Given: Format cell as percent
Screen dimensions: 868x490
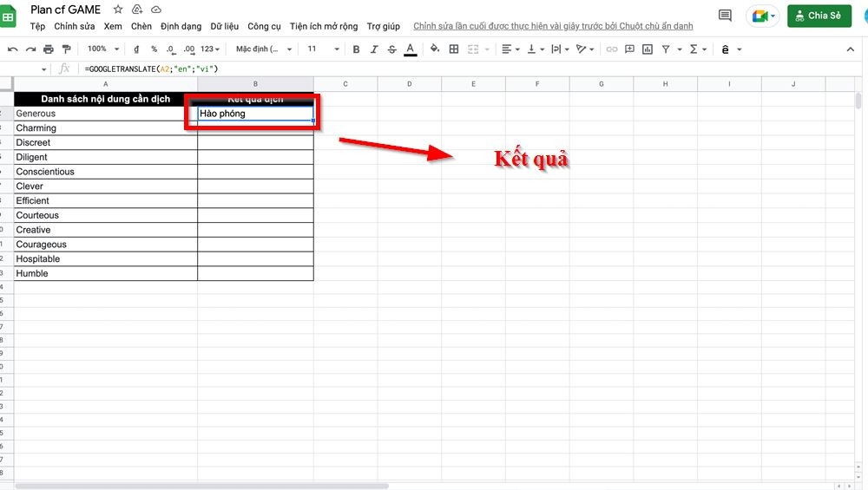Looking at the screenshot, I should (x=154, y=49).
